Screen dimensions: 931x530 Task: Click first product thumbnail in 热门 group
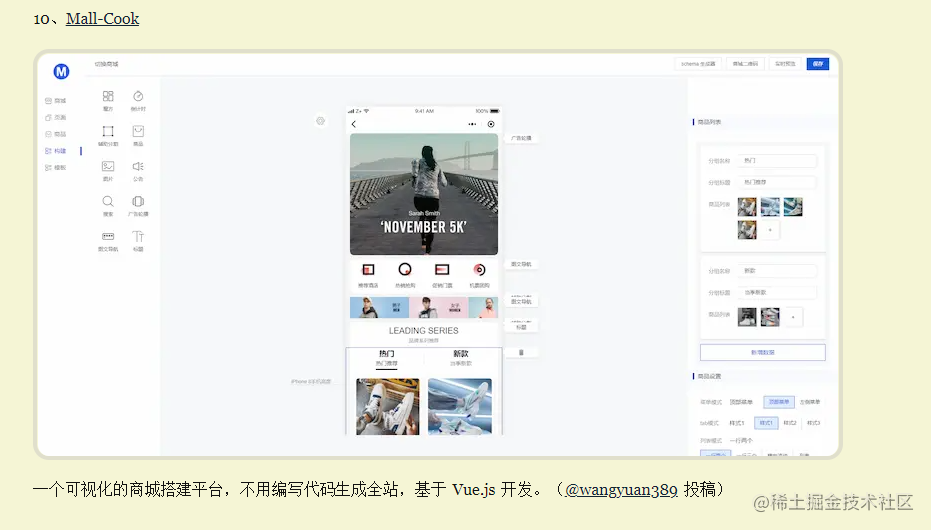pyautogui.click(x=747, y=207)
